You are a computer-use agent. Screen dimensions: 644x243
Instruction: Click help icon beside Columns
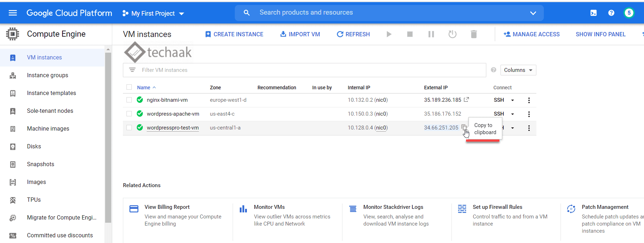point(493,70)
